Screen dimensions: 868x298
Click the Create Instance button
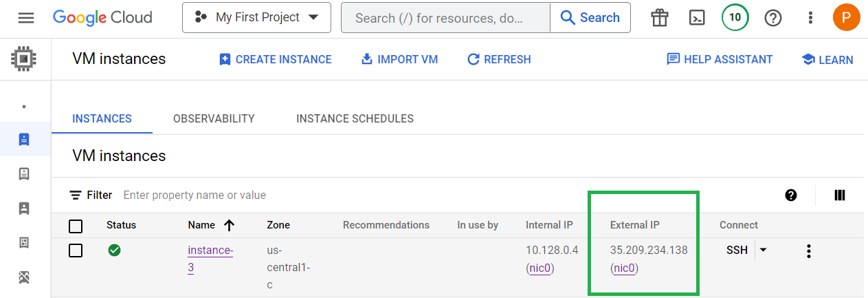(x=275, y=59)
